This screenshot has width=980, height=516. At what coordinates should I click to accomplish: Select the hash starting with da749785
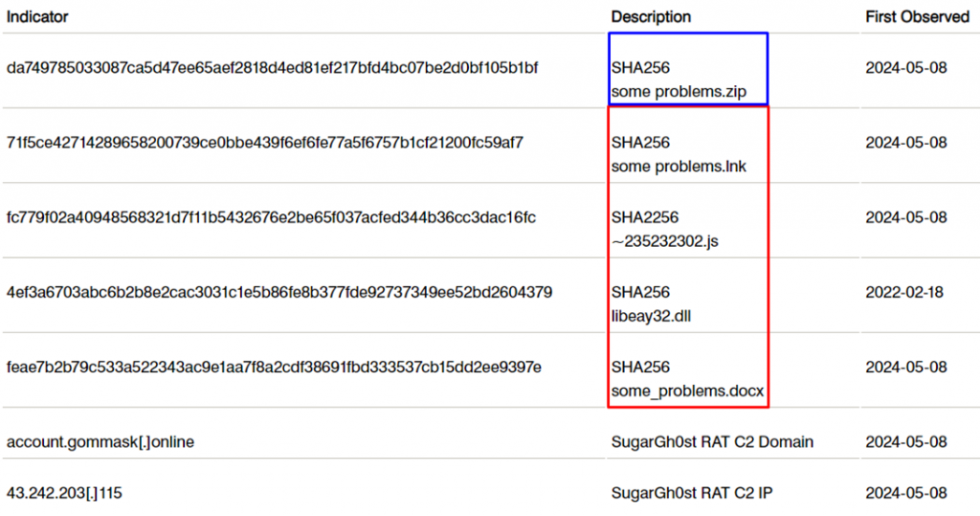coord(272,68)
